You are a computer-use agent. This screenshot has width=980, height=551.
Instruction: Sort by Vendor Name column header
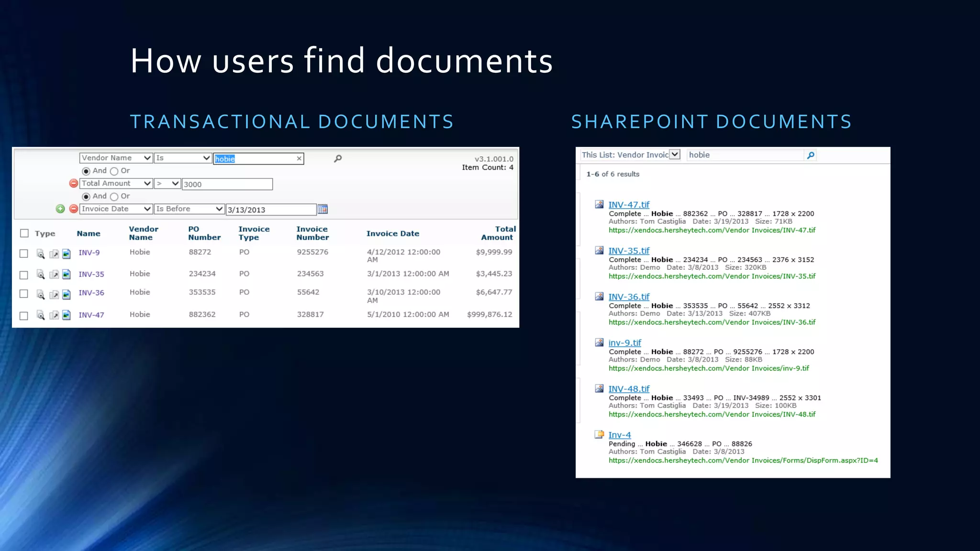144,233
